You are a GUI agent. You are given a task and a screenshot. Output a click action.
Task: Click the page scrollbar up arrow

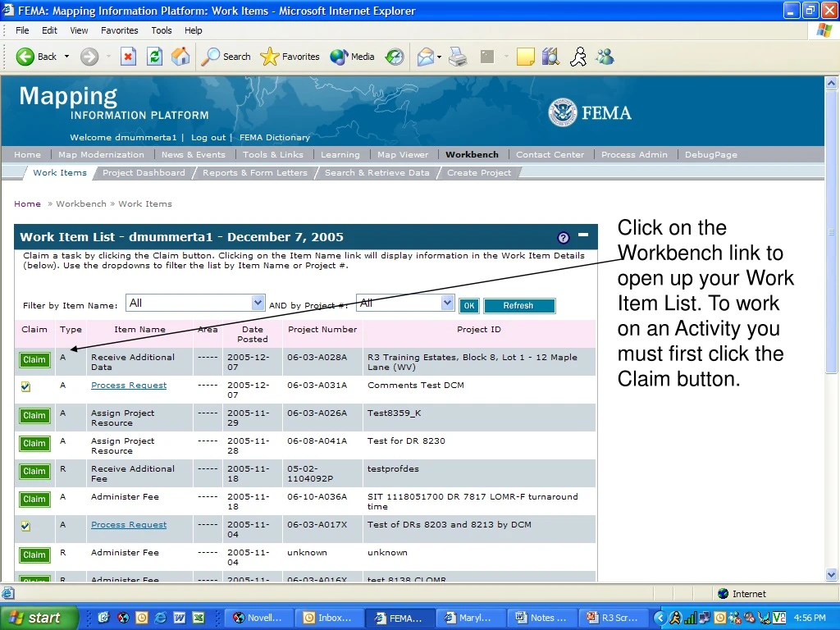coord(832,83)
